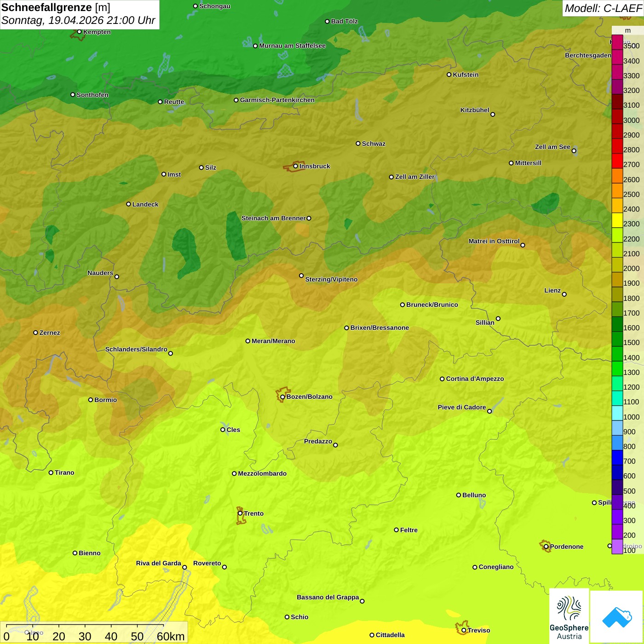Click the '60km' scale bar label
This screenshot has height=644, width=644.
coord(171,636)
